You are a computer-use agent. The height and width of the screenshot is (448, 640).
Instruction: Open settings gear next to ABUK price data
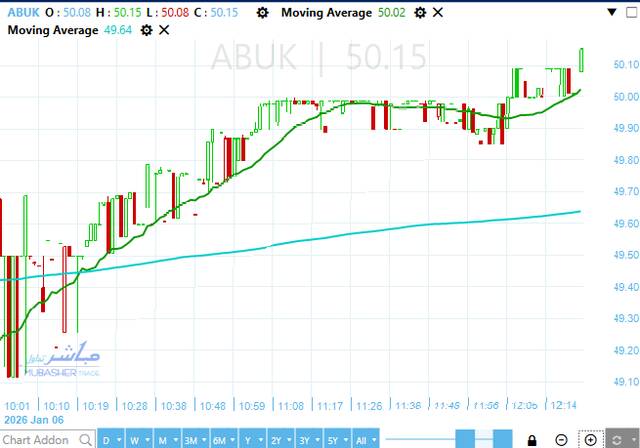point(262,12)
